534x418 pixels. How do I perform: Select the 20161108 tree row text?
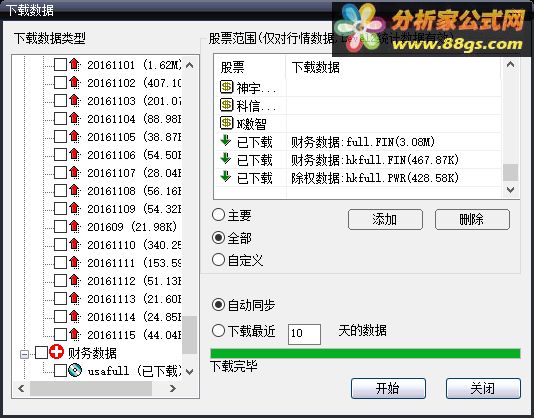(134, 191)
